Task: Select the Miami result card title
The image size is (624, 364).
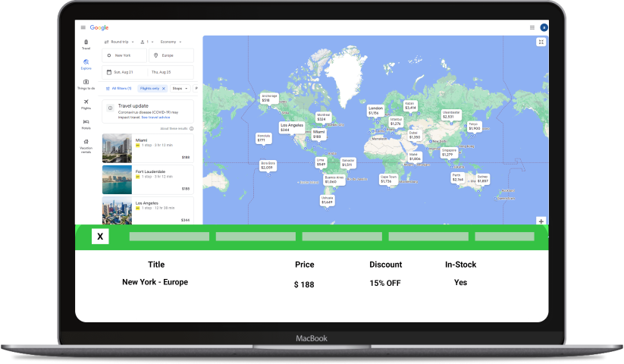Action: [x=141, y=140]
